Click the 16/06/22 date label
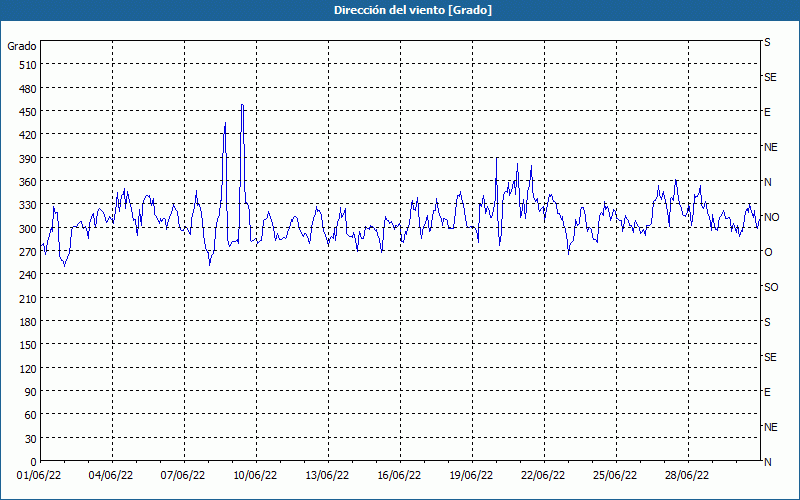 [399, 476]
